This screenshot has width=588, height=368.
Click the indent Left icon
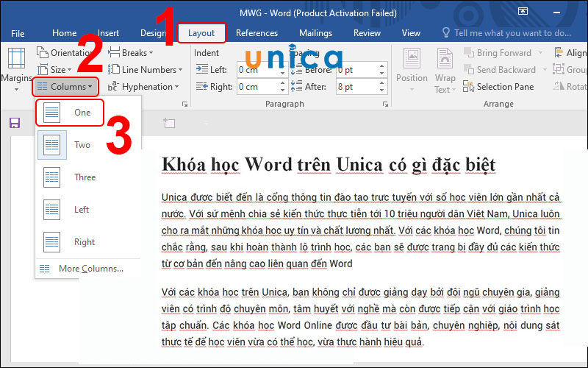[201, 69]
